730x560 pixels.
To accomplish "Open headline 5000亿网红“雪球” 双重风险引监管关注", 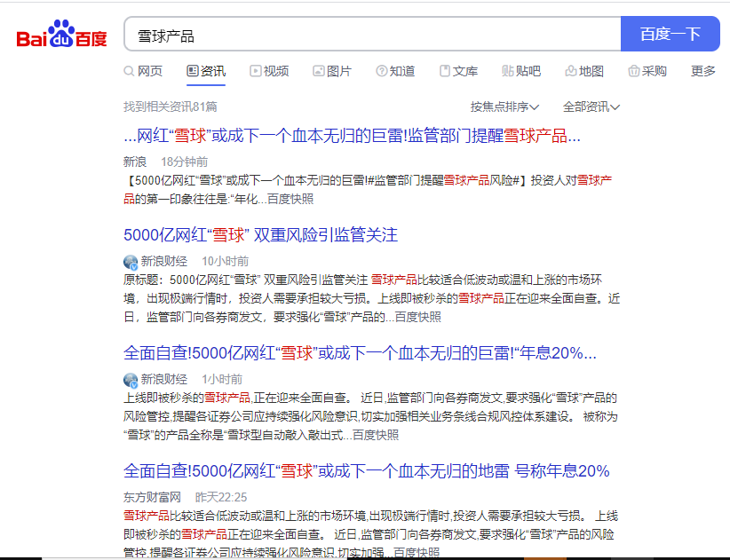I will [261, 235].
